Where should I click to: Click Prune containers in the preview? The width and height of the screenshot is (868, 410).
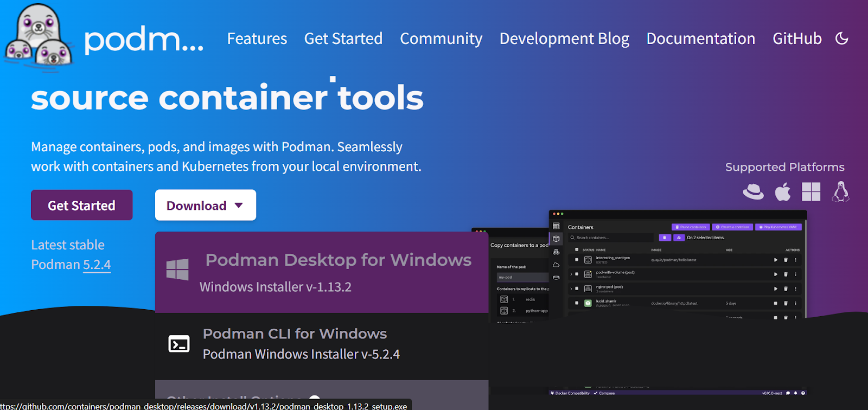point(691,227)
